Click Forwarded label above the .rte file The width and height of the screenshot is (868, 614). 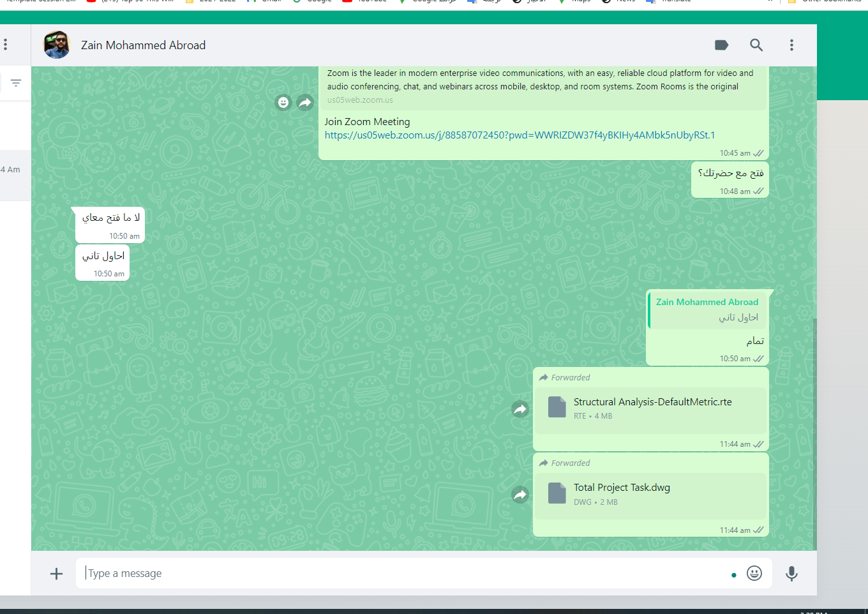[565, 378]
